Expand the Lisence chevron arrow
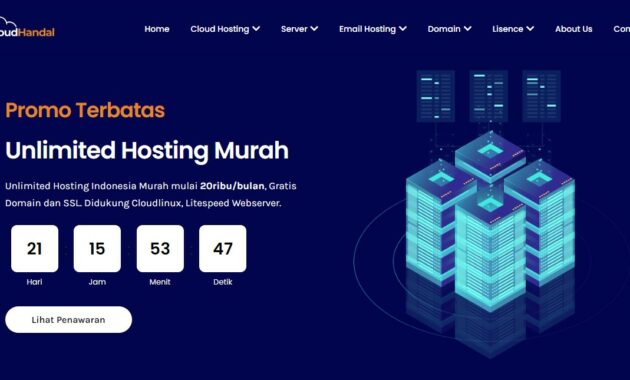The width and height of the screenshot is (630, 380). pos(530,29)
